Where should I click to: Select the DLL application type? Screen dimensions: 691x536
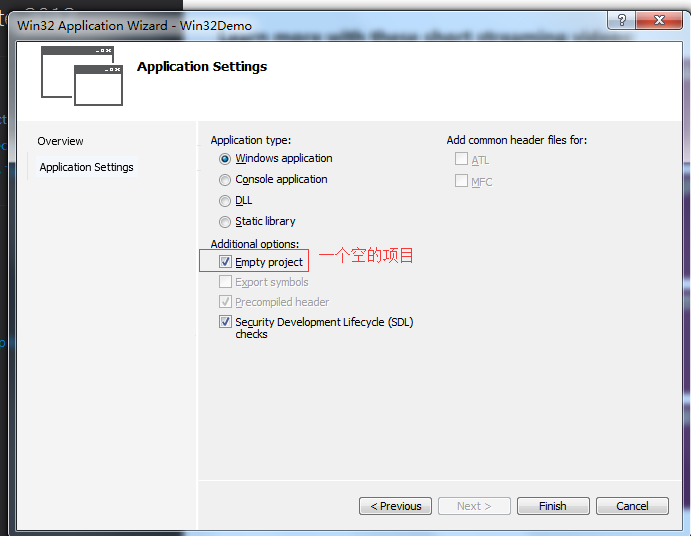pyautogui.click(x=225, y=201)
